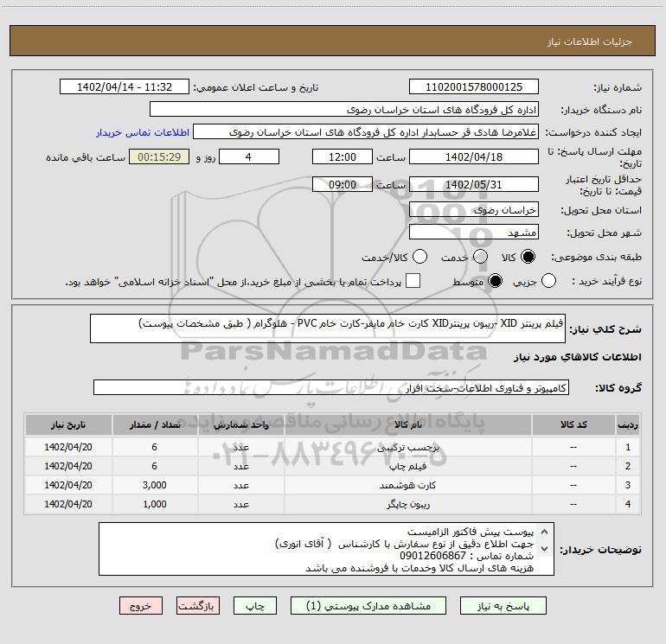Click delivery province field خراسان رضوی
The width and height of the screenshot is (666, 644).
tap(474, 210)
